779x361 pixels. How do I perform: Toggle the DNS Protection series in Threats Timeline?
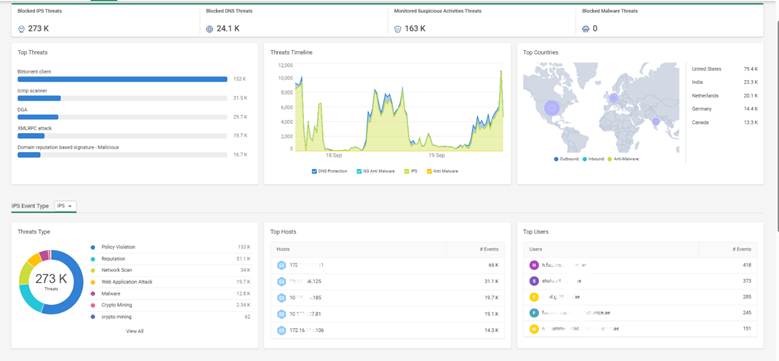click(x=314, y=171)
